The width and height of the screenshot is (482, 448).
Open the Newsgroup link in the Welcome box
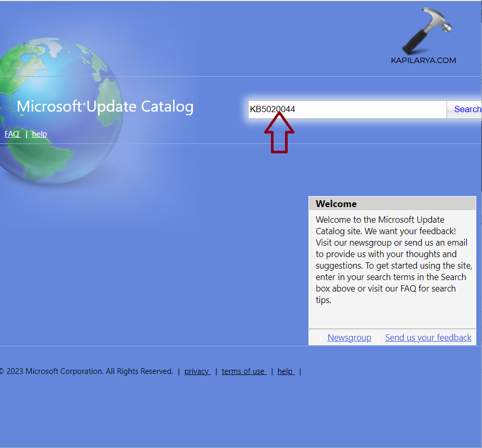point(349,337)
